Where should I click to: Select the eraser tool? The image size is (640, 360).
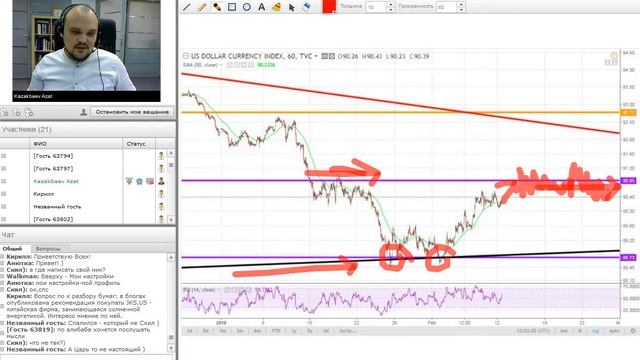pyautogui.click(x=307, y=7)
